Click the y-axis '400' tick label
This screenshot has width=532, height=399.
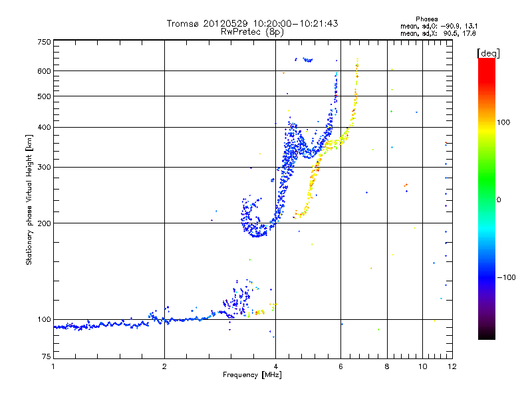(44, 127)
